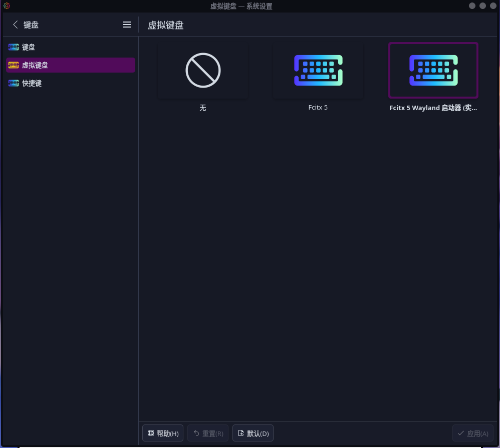Go to 键盘 page in the sidebar list
The image size is (500, 448).
point(29,47)
